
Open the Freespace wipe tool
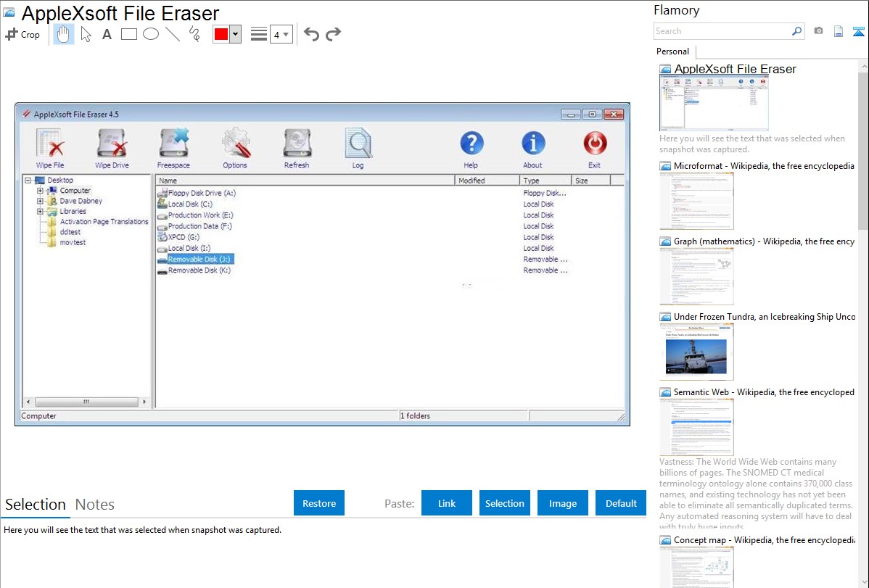(x=173, y=148)
